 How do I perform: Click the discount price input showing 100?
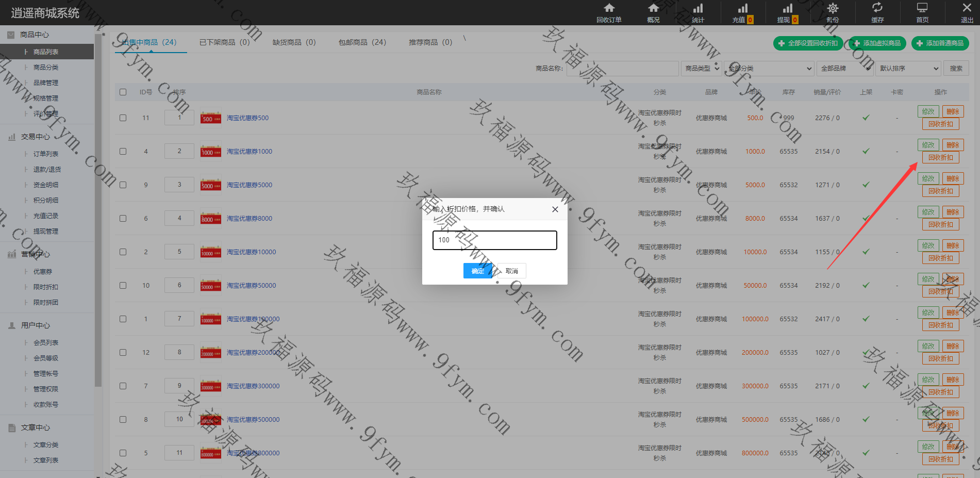click(494, 240)
